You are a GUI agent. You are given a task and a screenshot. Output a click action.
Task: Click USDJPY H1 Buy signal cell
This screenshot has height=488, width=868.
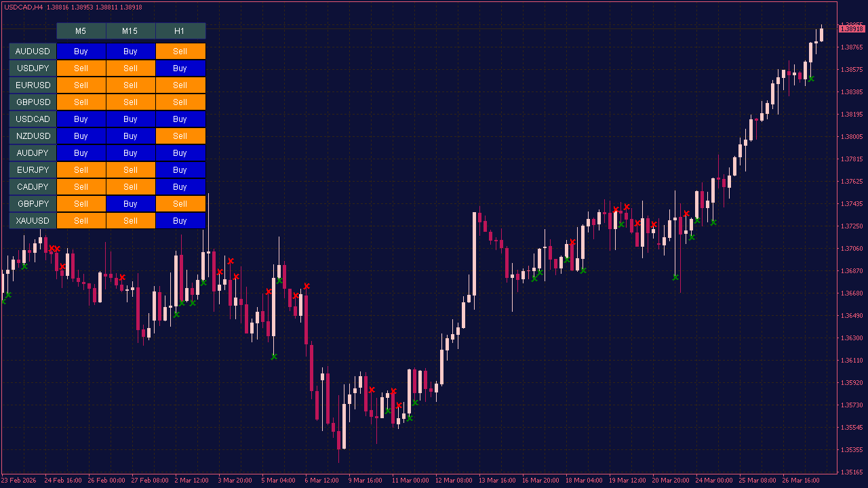(180, 68)
